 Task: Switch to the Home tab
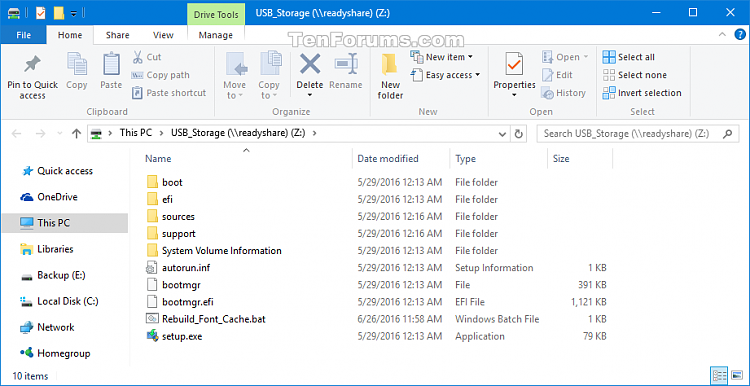(70, 35)
